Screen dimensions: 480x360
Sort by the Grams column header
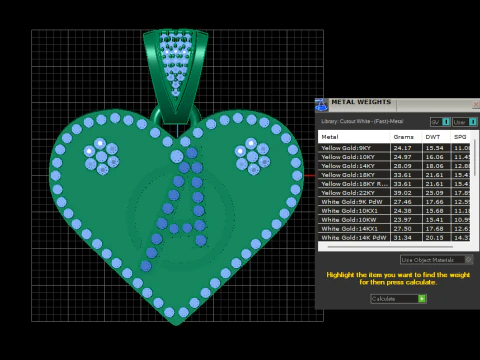406,137
